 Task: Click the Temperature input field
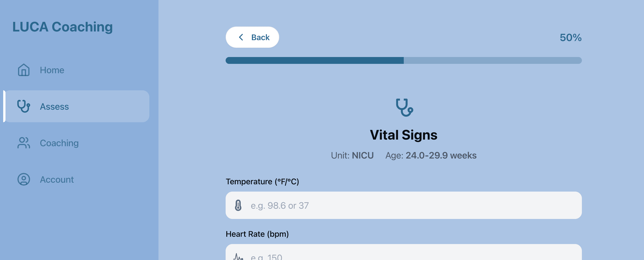click(404, 205)
